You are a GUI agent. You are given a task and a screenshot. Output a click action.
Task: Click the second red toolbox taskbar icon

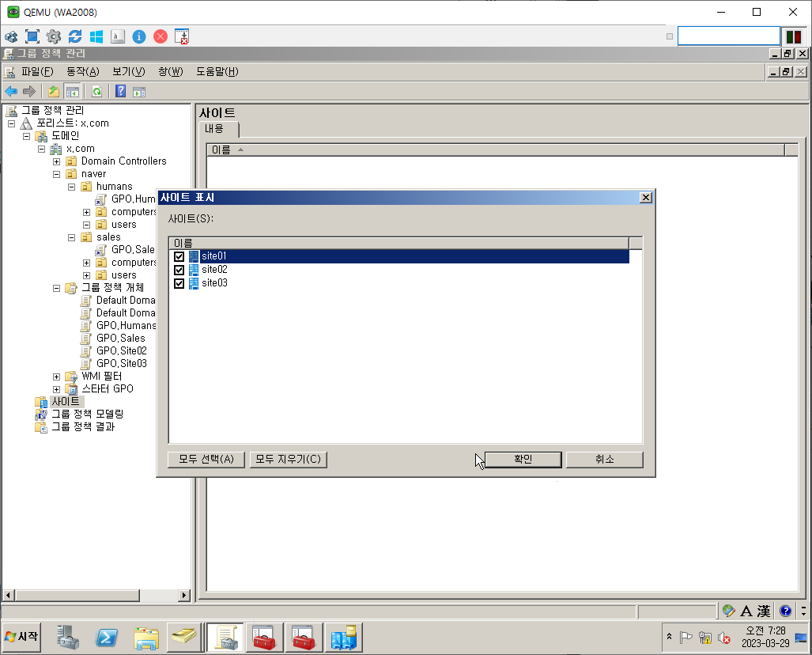pos(304,638)
